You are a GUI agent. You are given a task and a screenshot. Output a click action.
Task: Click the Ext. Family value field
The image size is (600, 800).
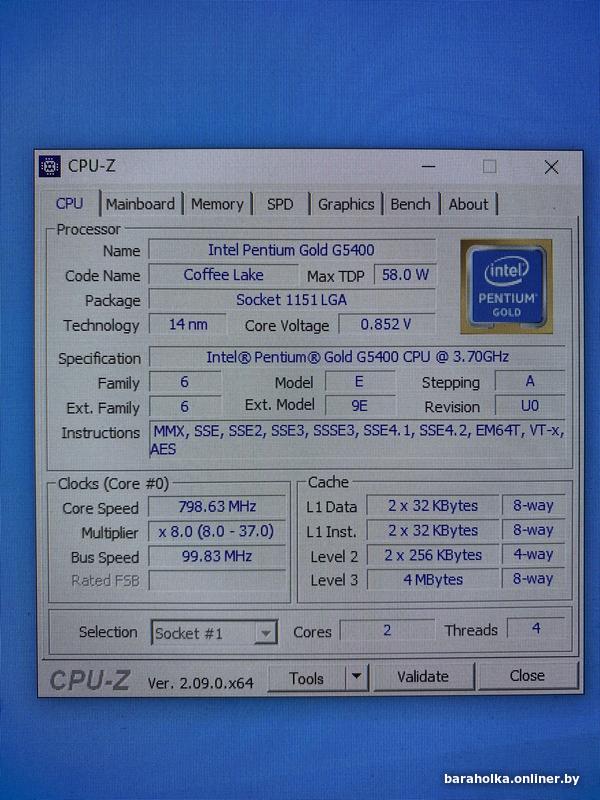(185, 407)
